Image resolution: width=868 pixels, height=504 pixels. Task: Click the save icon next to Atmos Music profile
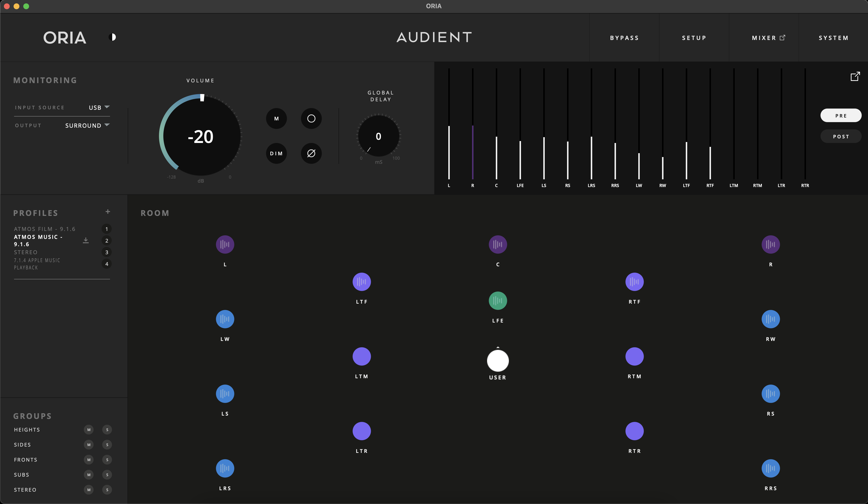coord(86,240)
